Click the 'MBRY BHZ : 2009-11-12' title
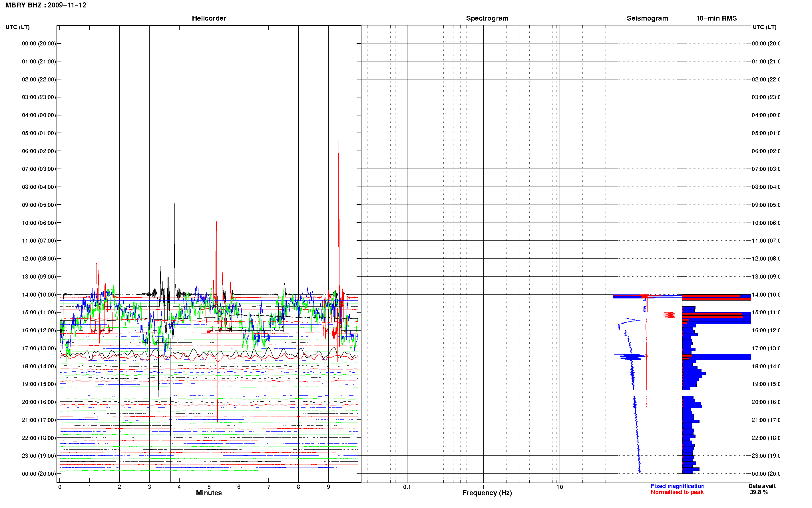This screenshot has height=508, width=812. 46,5
